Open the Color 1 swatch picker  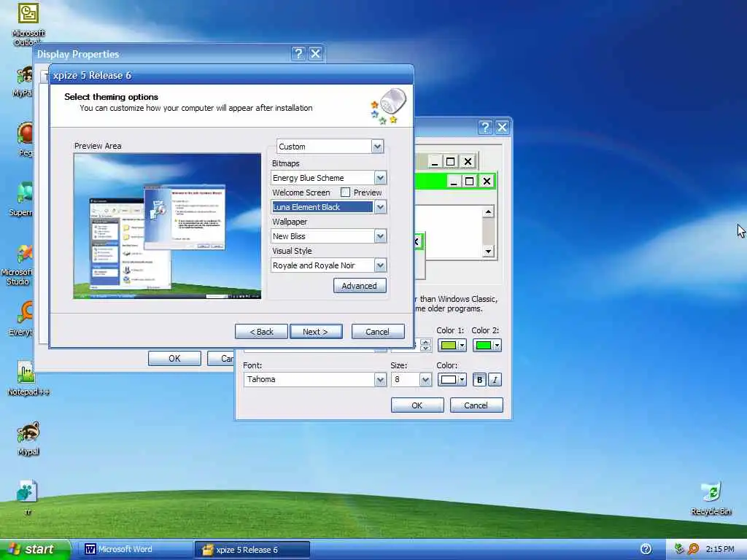[x=452, y=345]
